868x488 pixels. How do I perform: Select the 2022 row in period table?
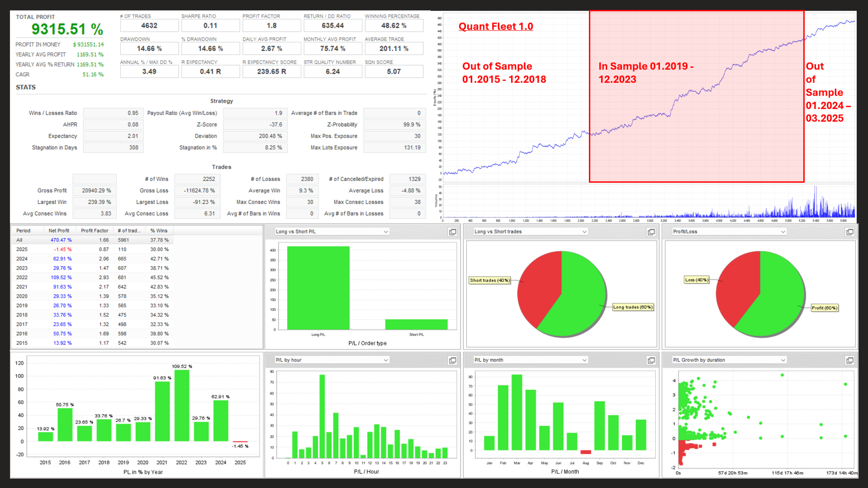point(92,278)
